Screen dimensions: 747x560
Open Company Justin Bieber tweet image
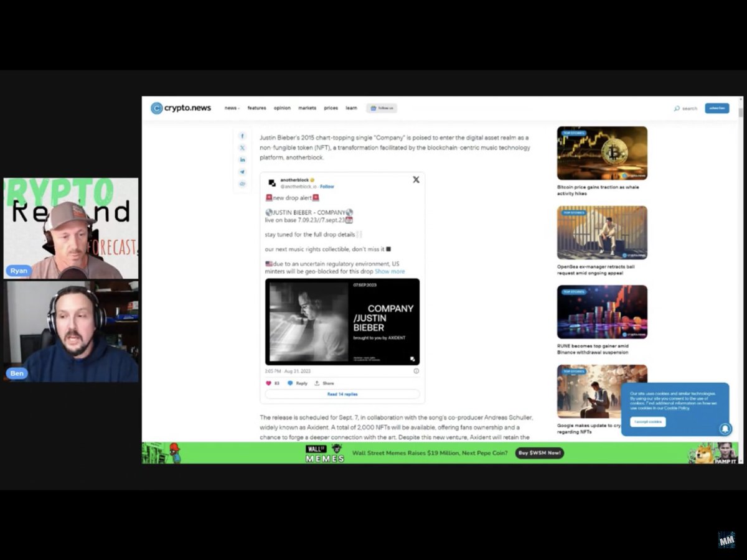(x=342, y=322)
